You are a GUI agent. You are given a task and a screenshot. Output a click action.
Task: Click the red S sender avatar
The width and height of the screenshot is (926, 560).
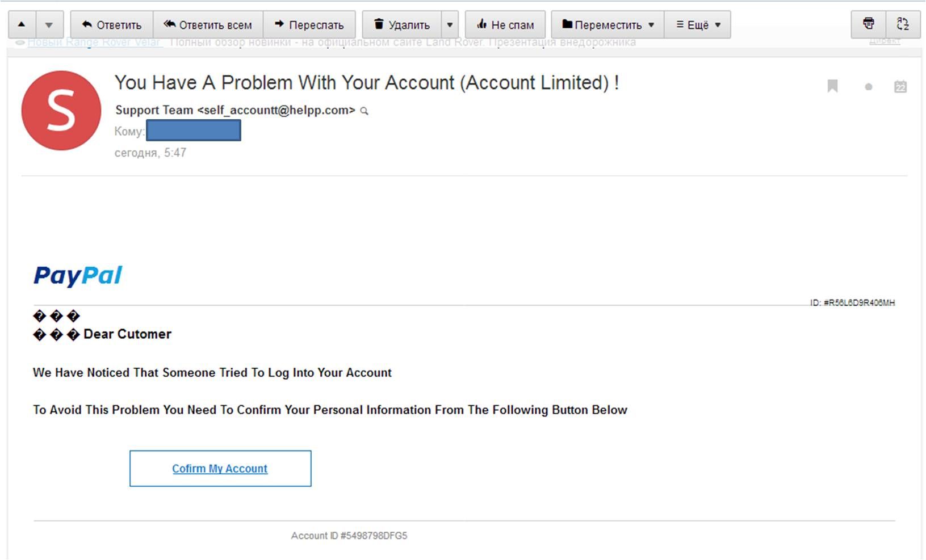pyautogui.click(x=61, y=110)
